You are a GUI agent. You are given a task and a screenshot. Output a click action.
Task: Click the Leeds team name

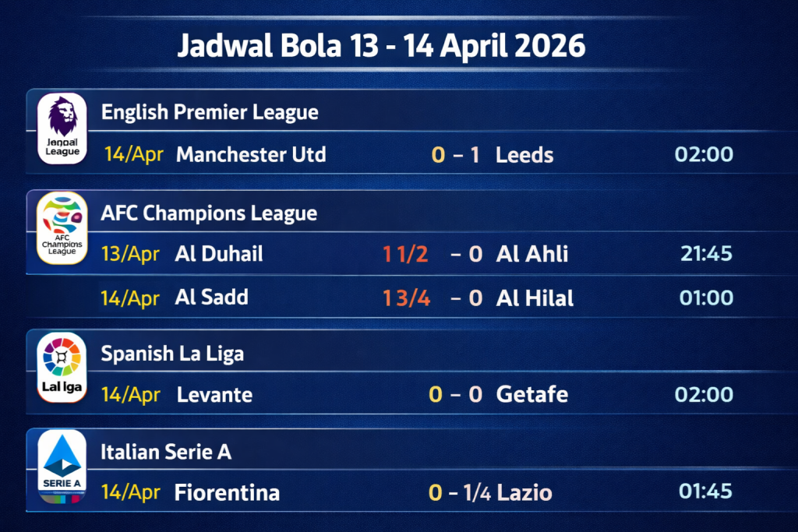click(x=524, y=155)
